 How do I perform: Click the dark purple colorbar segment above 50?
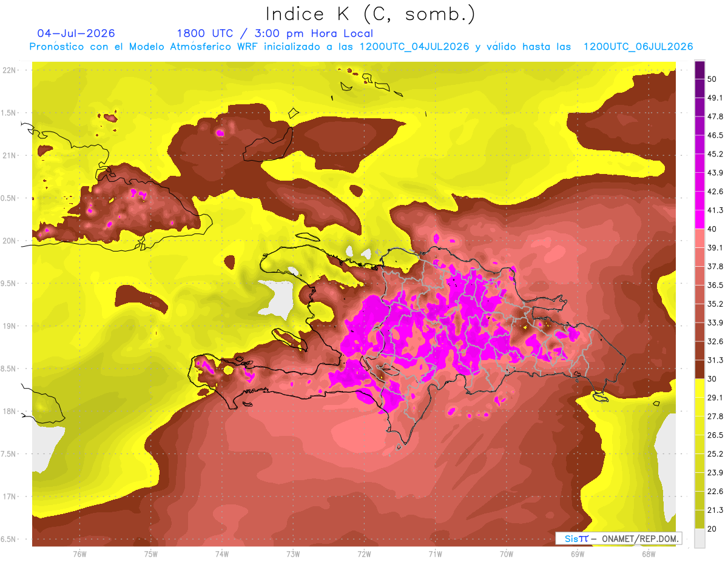tap(699, 70)
